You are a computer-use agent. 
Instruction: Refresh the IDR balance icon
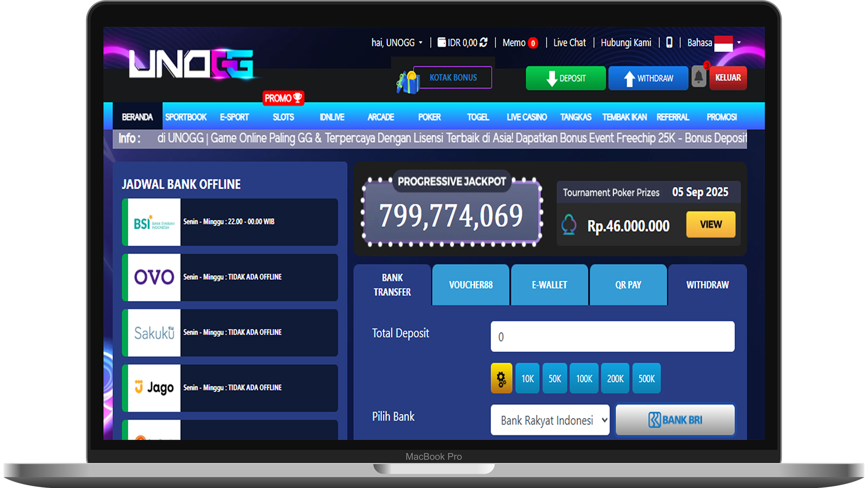(x=484, y=42)
